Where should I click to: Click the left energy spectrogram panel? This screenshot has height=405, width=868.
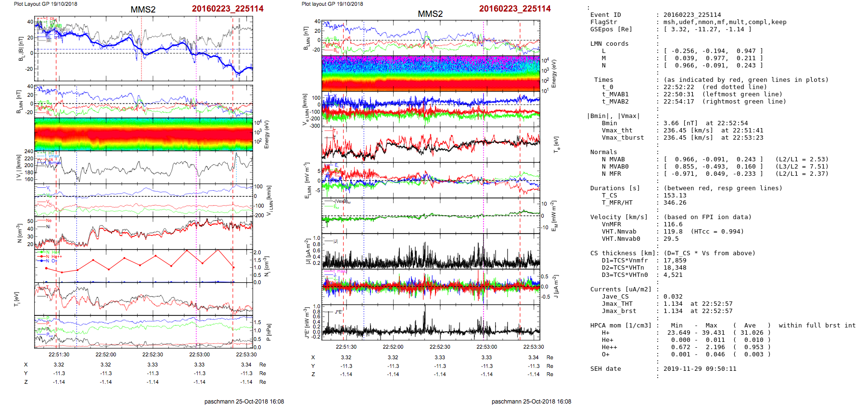pos(143,134)
